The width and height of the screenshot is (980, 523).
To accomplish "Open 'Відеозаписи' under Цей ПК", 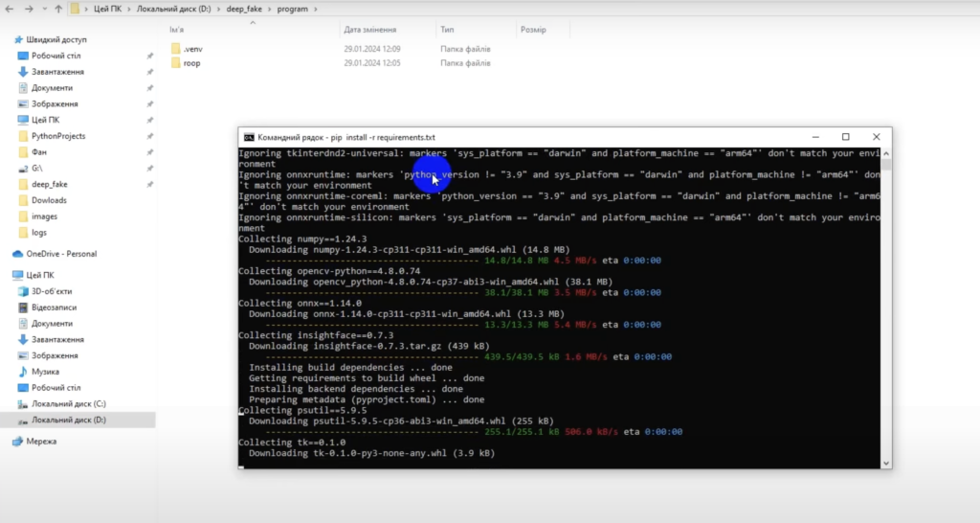I will pyautogui.click(x=54, y=307).
